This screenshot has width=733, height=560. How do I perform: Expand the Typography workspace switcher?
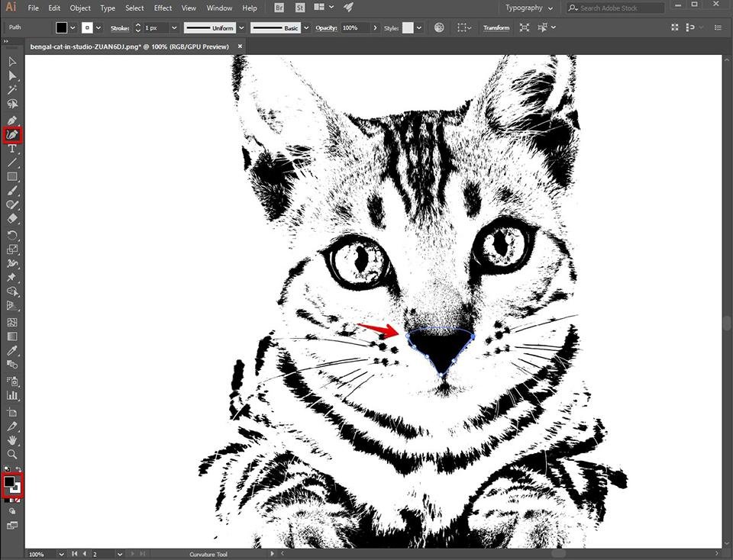click(x=551, y=8)
